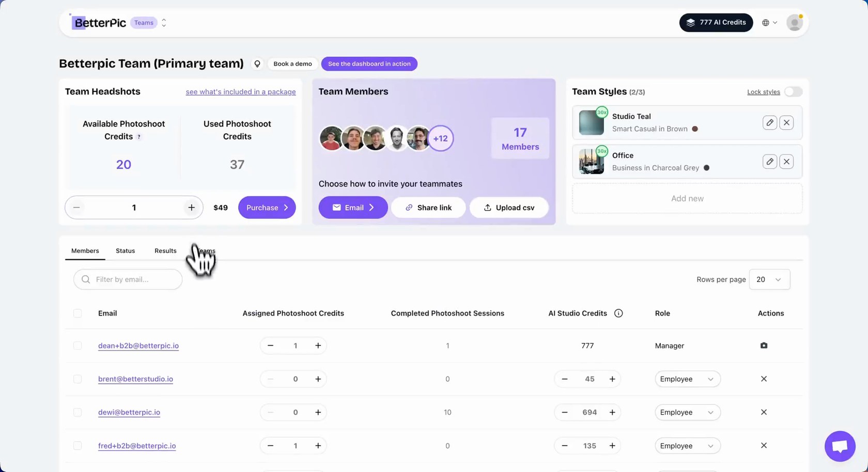Click the camera icon for dean+b2b row
Image resolution: width=868 pixels, height=472 pixels.
coord(764,345)
